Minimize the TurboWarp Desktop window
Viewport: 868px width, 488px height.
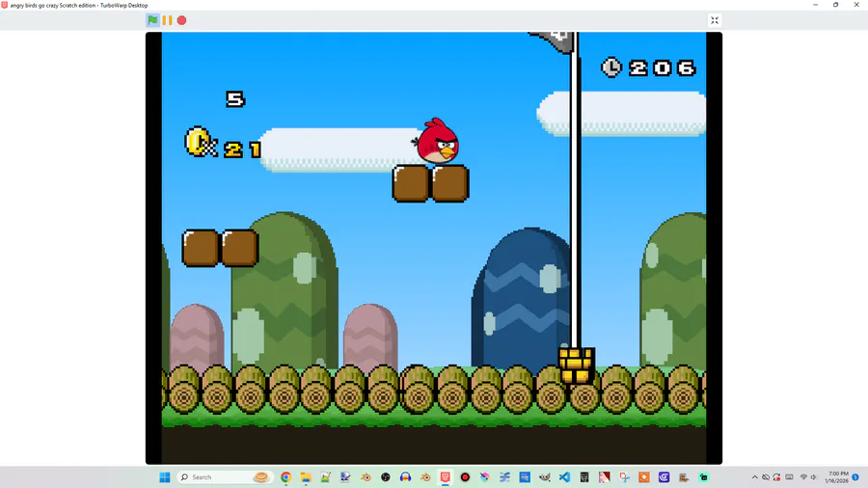815,5
